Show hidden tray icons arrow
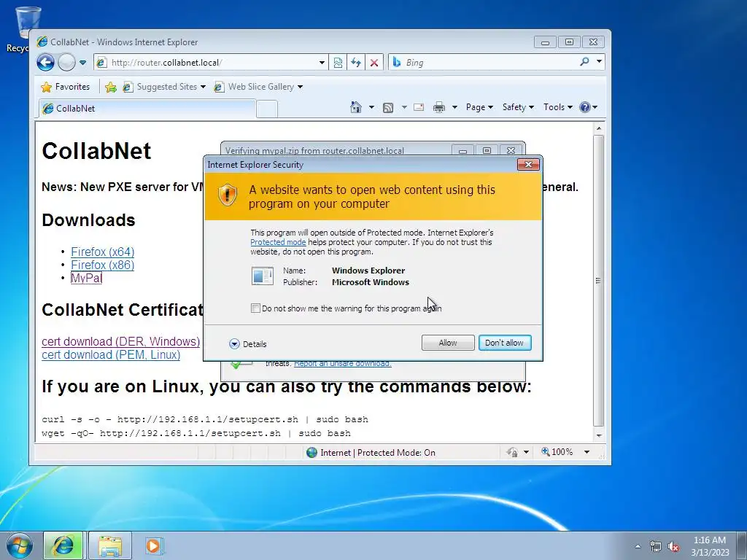Viewport: 747px width, 560px height. click(x=638, y=546)
